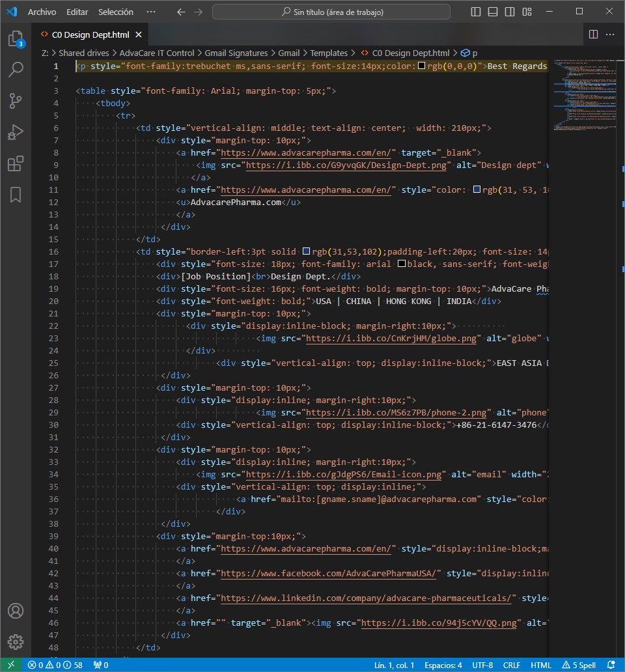Toggle the primary side bar visibility
The width and height of the screenshot is (625, 672).
coord(475,12)
